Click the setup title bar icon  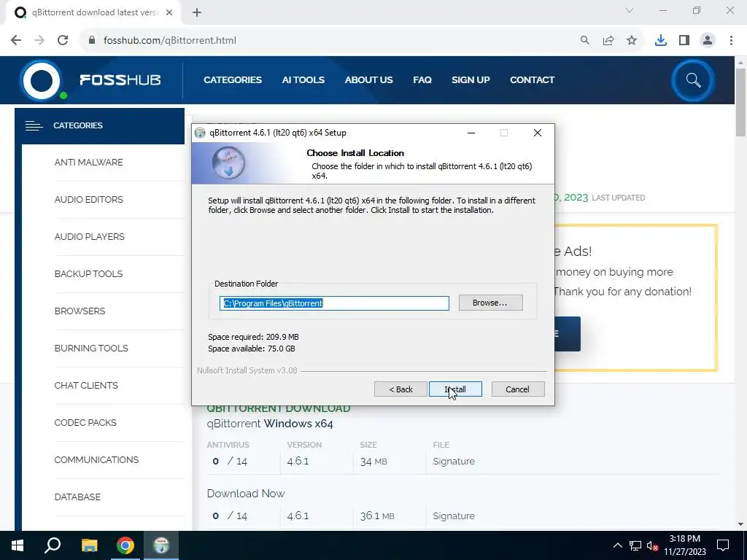tap(200, 133)
